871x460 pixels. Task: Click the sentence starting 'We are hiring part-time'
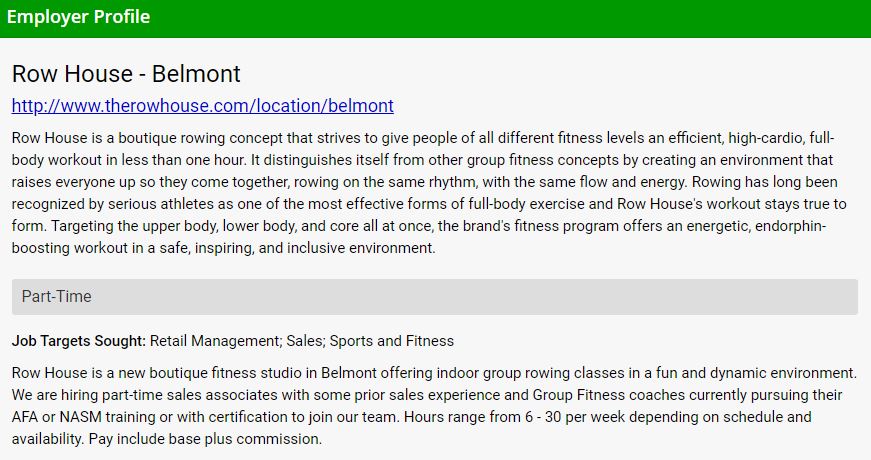pos(200,395)
